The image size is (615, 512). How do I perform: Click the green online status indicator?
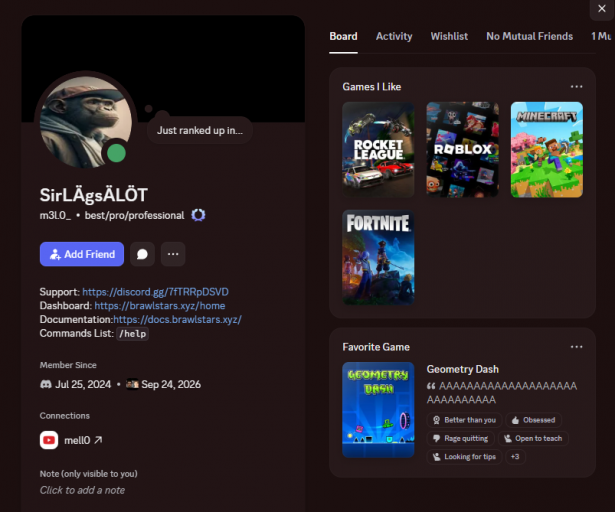click(x=116, y=153)
